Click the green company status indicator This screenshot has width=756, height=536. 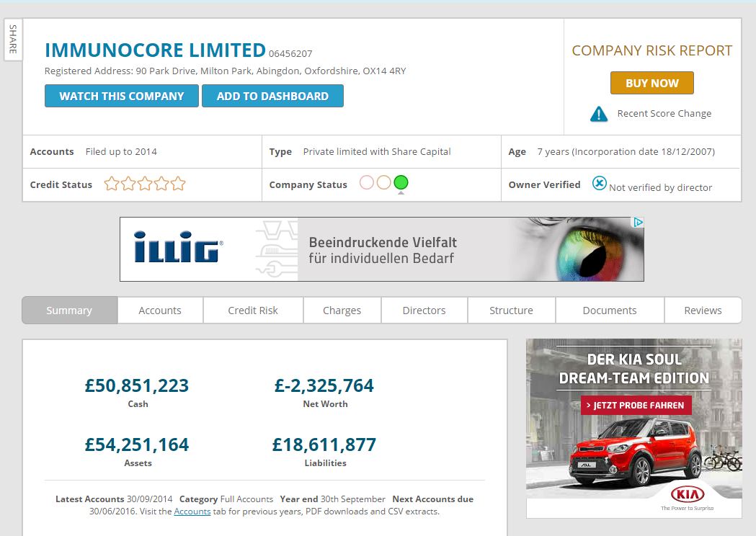(x=401, y=183)
